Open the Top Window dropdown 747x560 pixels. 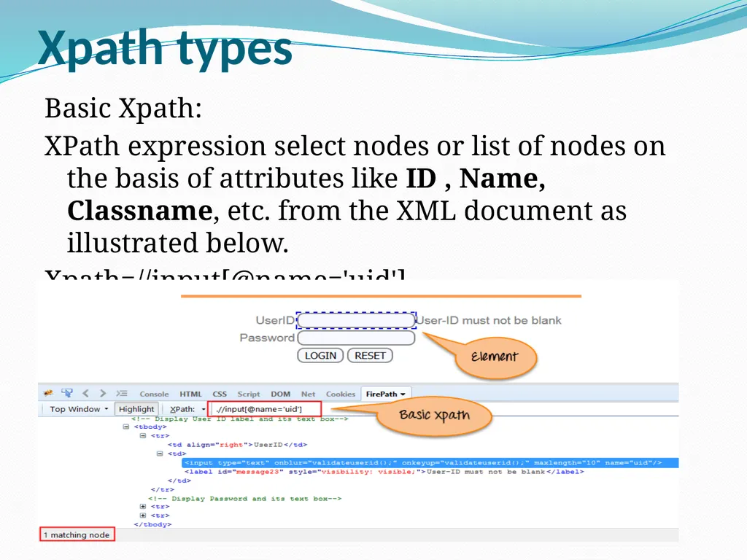pos(79,409)
